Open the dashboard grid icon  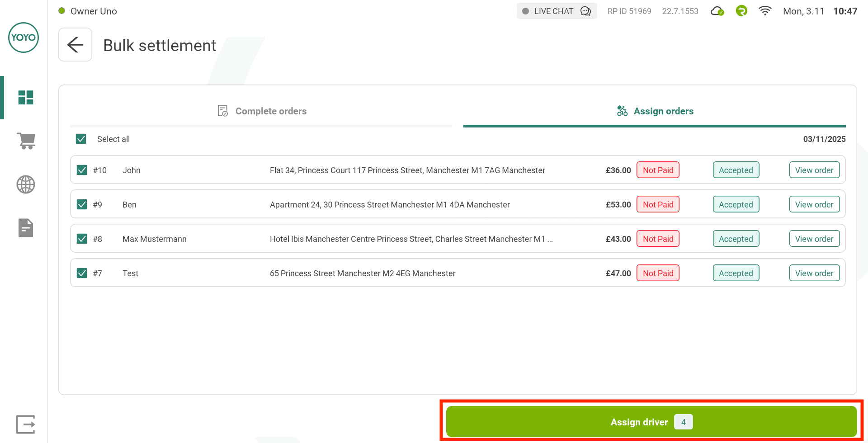click(x=26, y=97)
